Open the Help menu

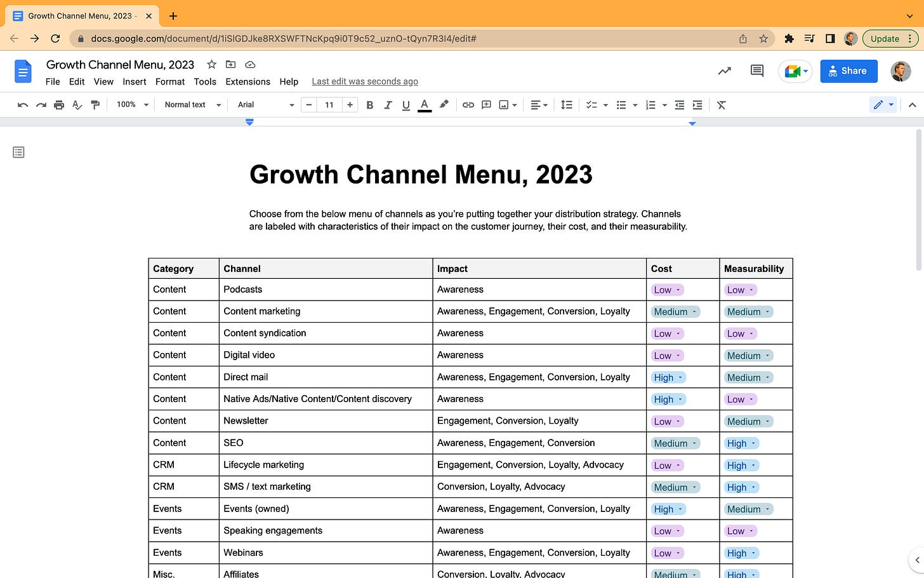click(289, 82)
